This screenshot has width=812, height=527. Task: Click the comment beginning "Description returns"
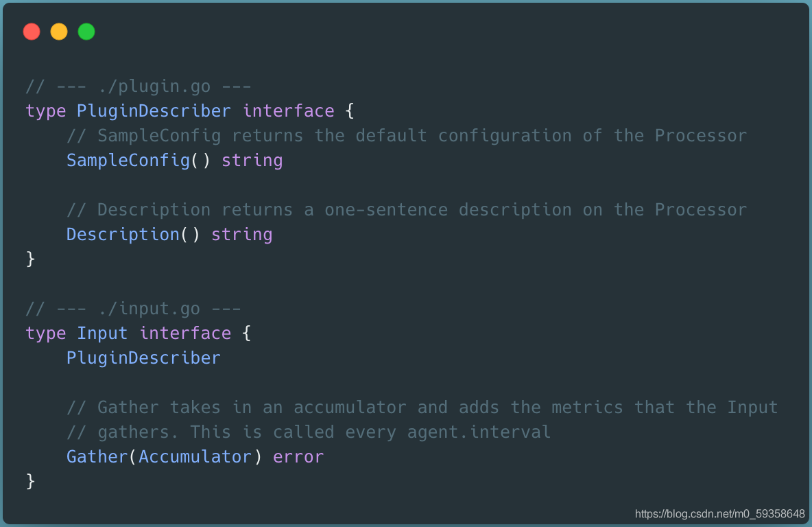406,210
